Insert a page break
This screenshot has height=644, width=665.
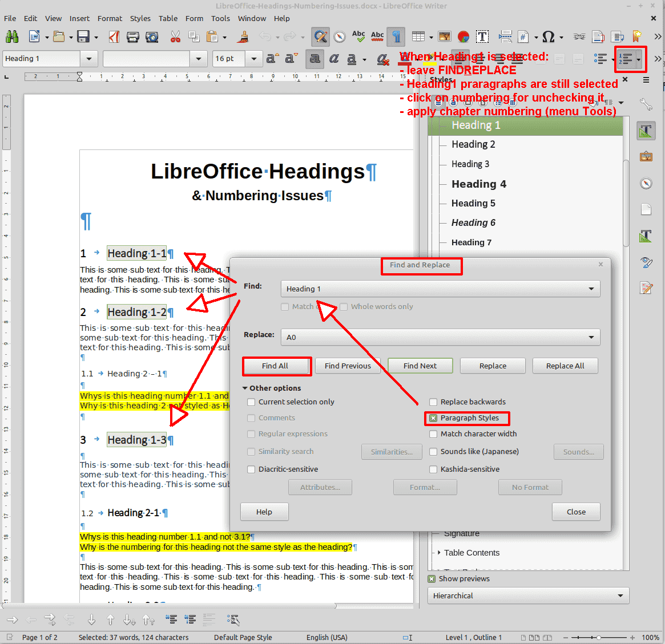pyautogui.click(x=506, y=37)
